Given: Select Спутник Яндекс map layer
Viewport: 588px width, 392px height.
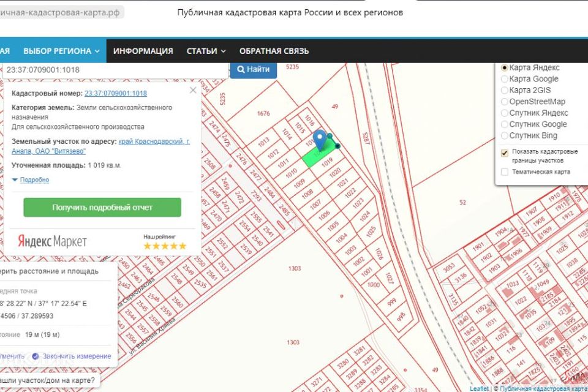Looking at the screenshot, I should [x=505, y=113].
